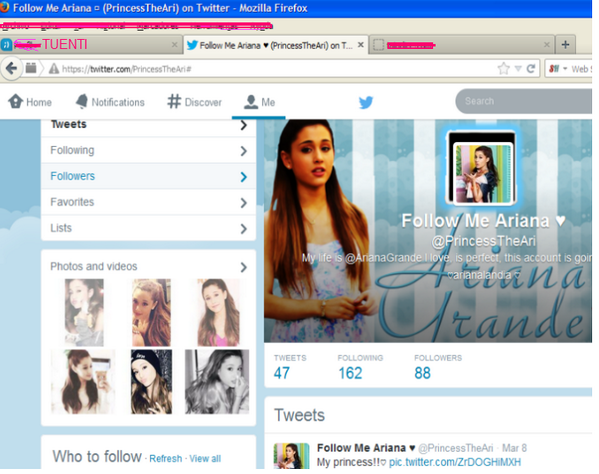Viewport: 599px width, 474px height.
Task: Click the search engine icon in the Firefox search box
Action: 554,69
